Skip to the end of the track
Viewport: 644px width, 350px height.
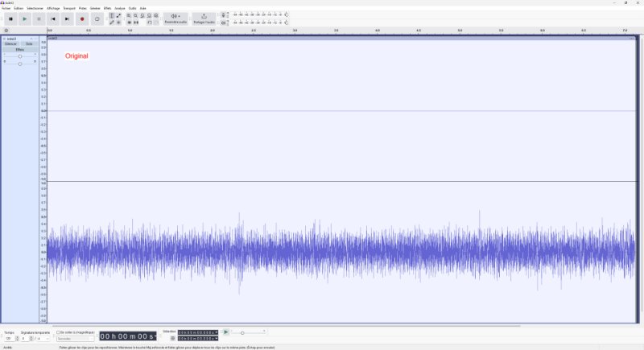(x=67, y=19)
